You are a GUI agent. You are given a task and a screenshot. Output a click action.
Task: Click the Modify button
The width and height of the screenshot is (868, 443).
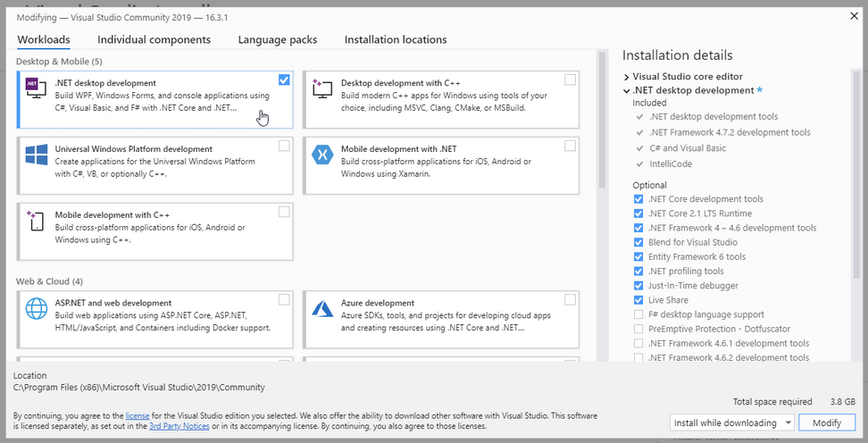[x=827, y=423]
